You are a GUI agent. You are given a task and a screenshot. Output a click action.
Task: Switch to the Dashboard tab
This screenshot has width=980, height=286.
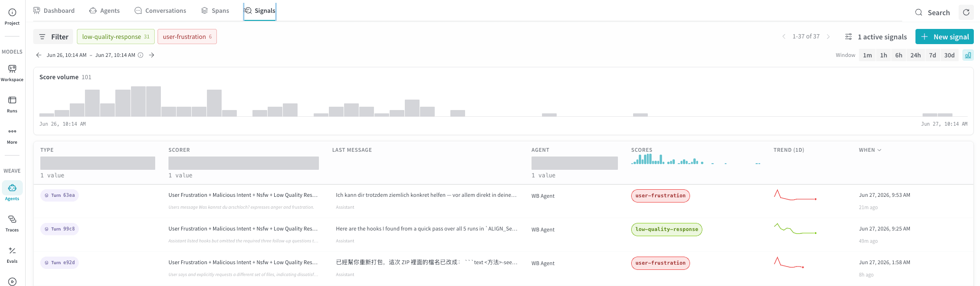(54, 10)
